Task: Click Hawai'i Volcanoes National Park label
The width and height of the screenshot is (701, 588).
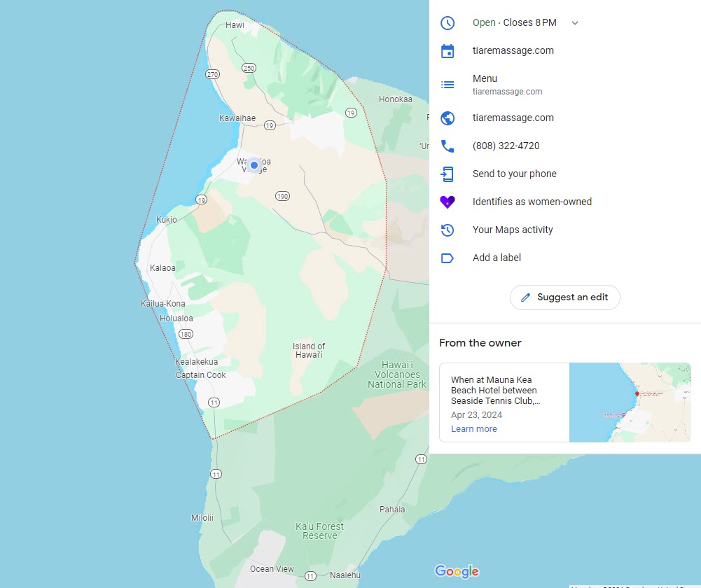Action: coord(396,374)
